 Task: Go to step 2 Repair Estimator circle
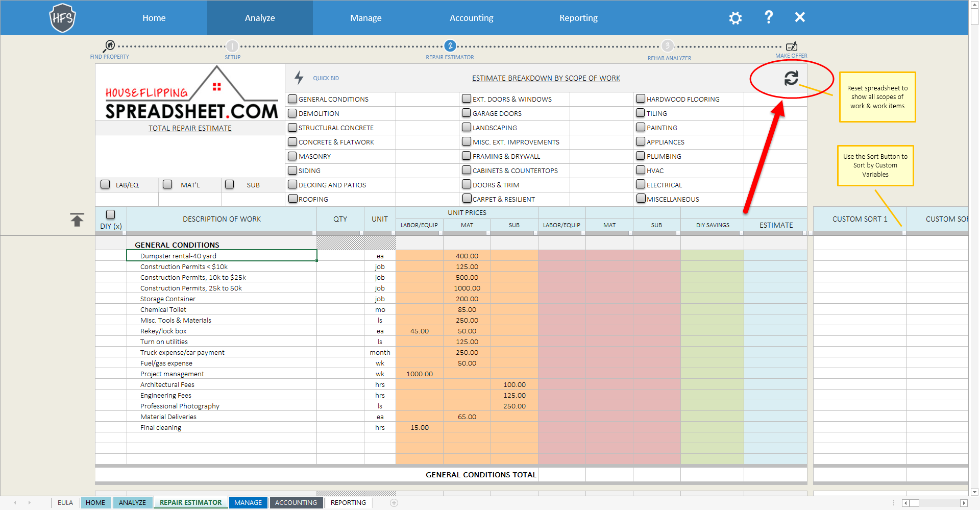(450, 46)
